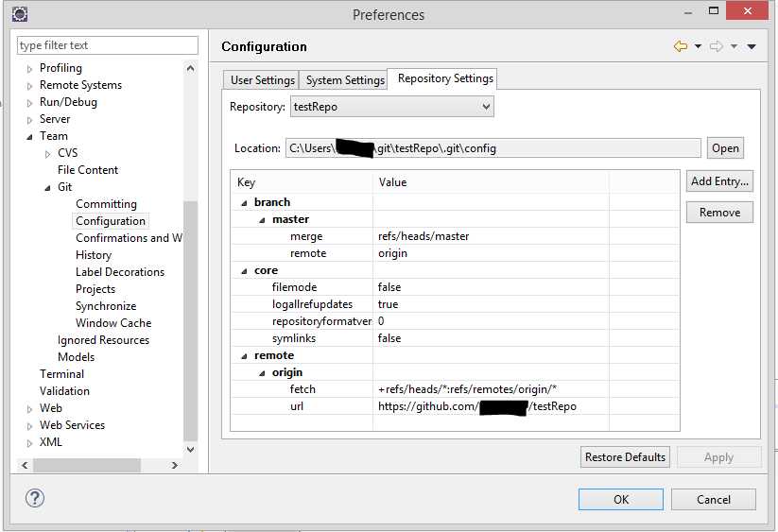Expand the Server tree node
This screenshot has height=532, width=778.
[29, 120]
